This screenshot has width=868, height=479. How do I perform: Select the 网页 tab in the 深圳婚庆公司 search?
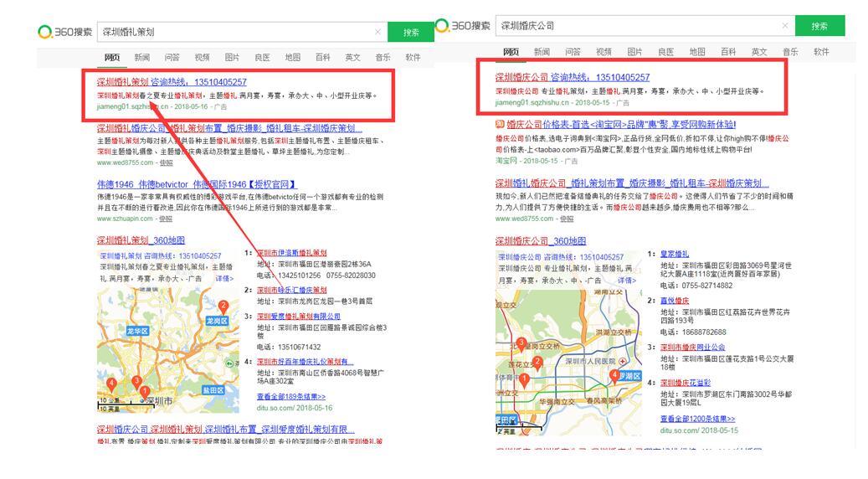(x=511, y=52)
